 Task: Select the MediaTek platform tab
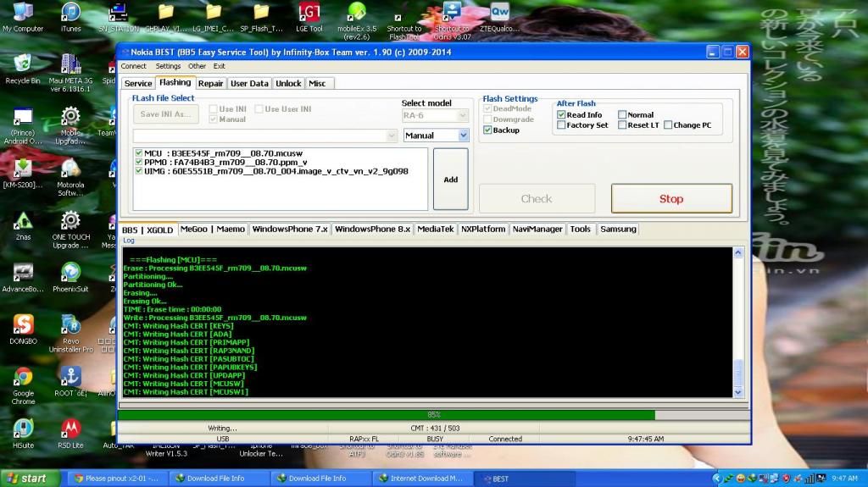pyautogui.click(x=435, y=230)
